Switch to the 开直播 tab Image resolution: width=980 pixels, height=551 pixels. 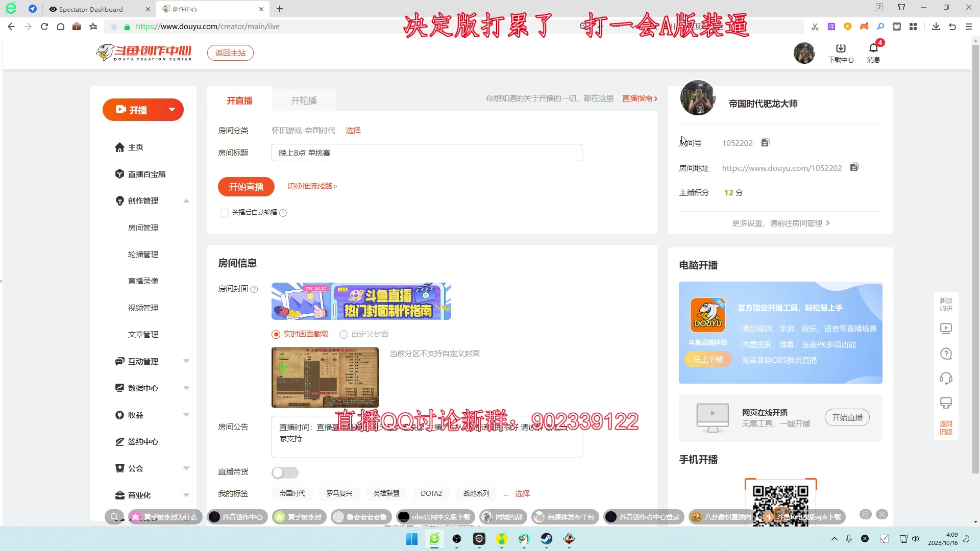click(x=240, y=101)
